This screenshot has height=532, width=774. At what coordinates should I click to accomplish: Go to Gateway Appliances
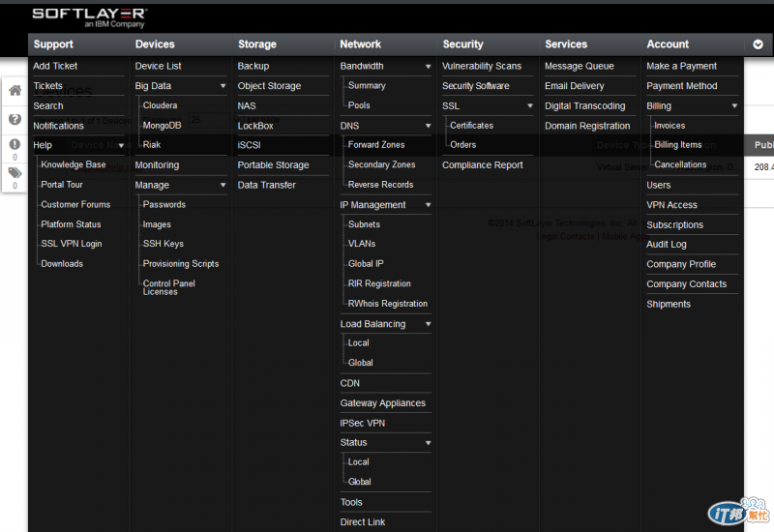(x=382, y=403)
